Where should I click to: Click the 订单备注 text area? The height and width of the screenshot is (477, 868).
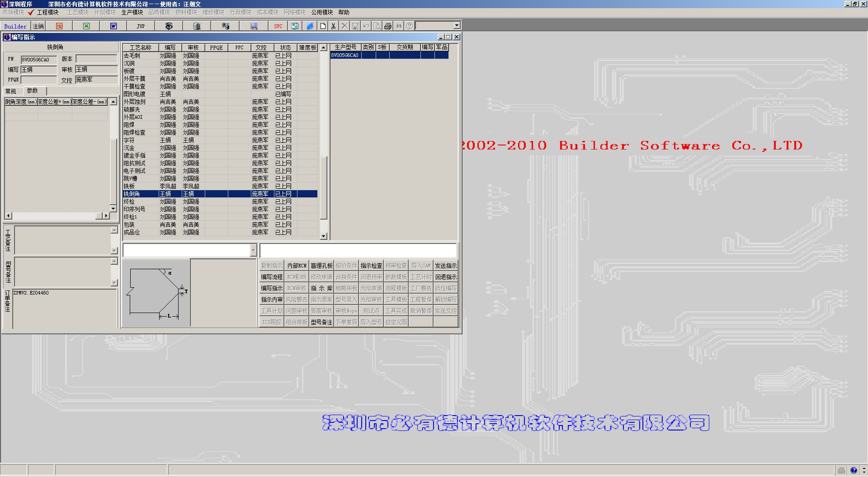coord(65,309)
